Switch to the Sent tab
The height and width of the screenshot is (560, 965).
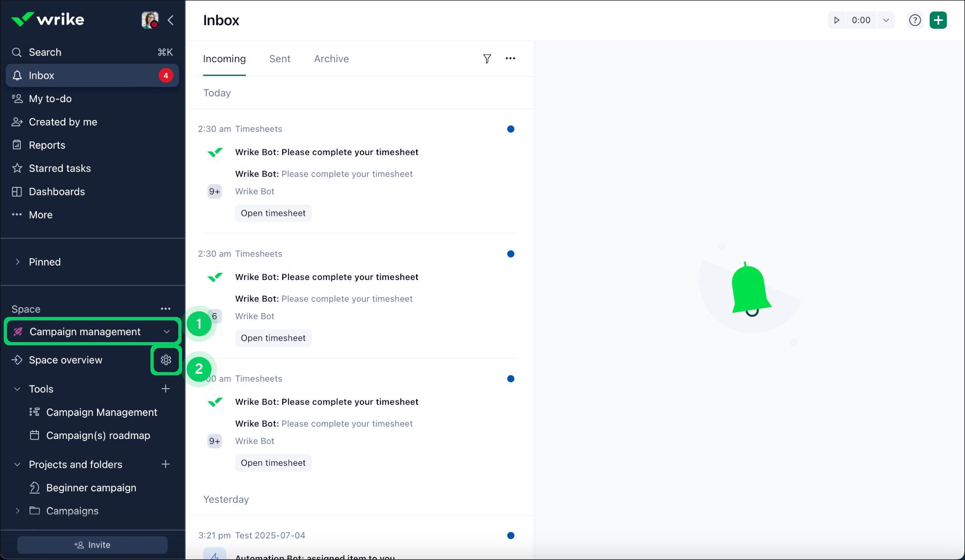click(280, 59)
